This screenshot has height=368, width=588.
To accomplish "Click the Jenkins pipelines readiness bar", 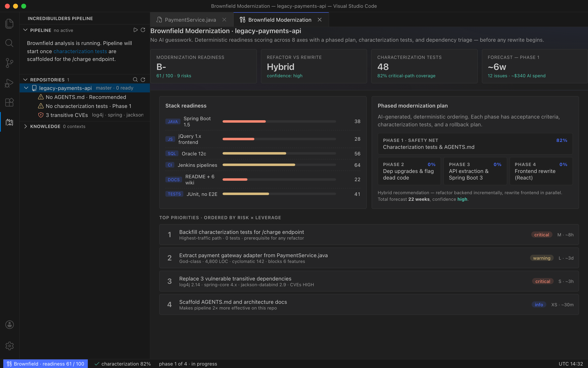I will tap(279, 165).
